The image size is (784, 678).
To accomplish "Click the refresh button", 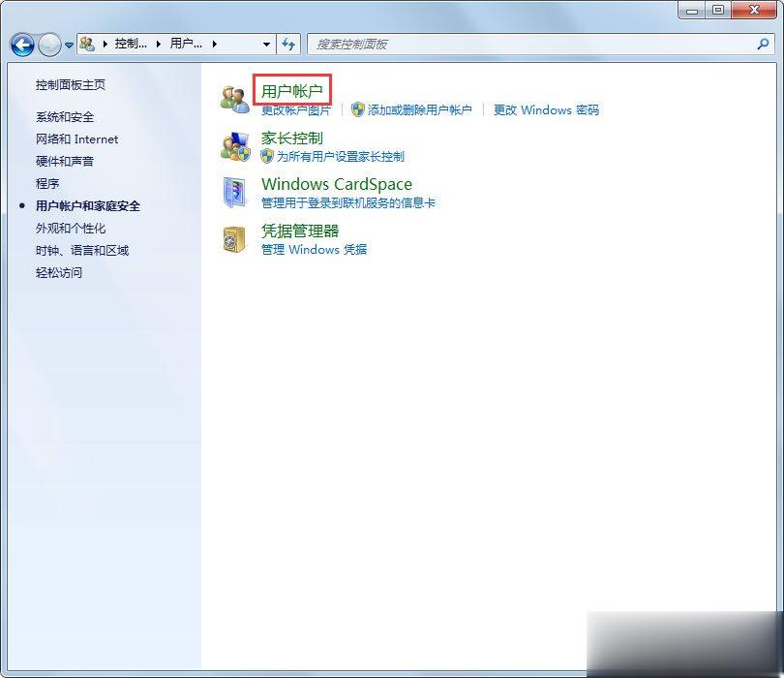I will pos(288,44).
